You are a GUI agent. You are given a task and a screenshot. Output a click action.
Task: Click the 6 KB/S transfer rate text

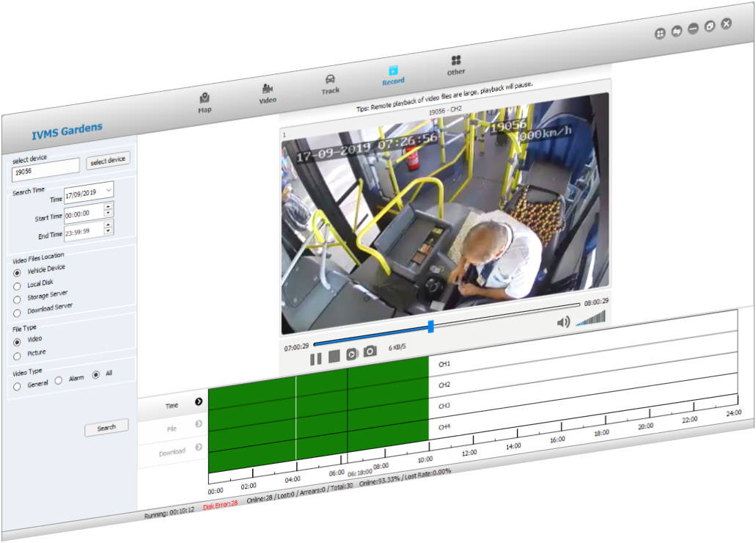coord(397,347)
